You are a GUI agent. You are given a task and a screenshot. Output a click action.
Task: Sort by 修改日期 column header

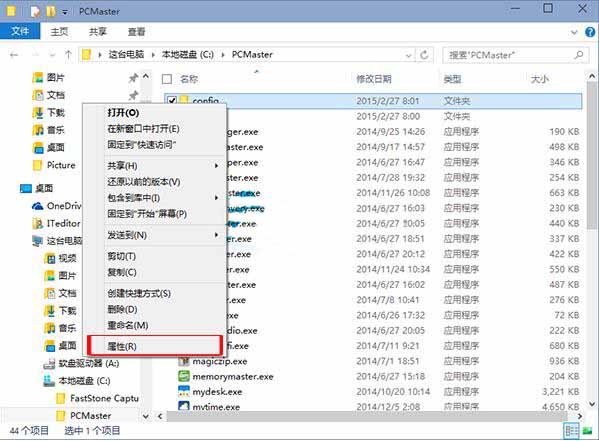(374, 79)
